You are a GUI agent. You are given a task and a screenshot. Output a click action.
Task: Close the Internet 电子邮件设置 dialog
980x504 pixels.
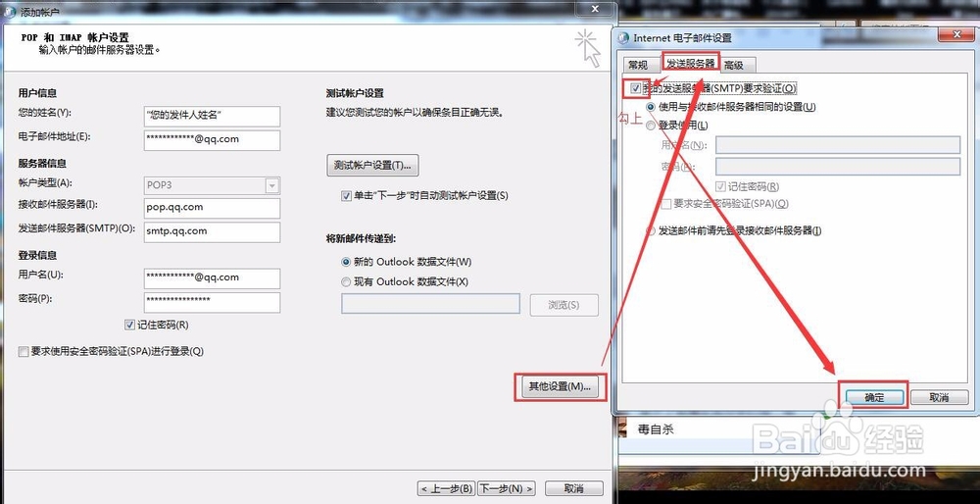956,36
